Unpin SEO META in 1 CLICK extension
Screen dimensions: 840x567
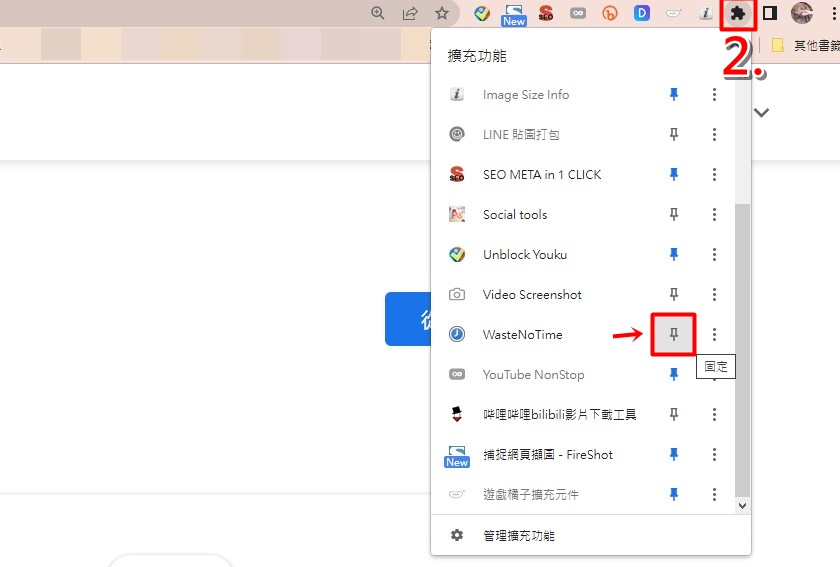tap(674, 174)
